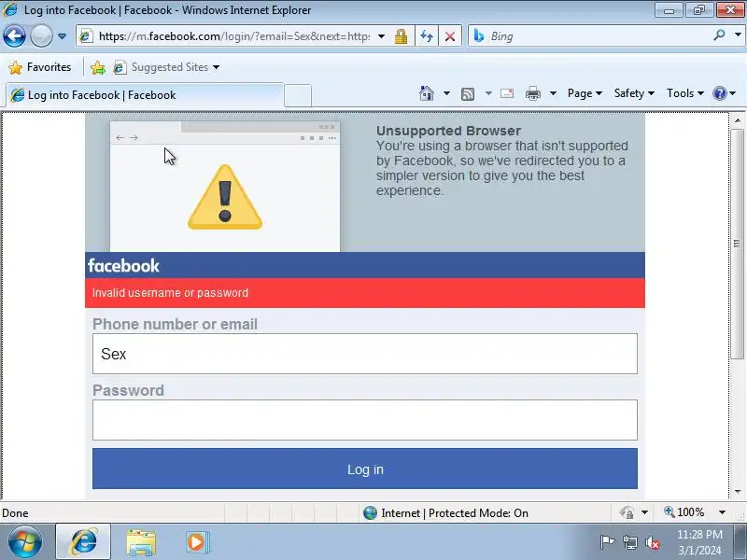Click the Log in button
This screenshot has width=747, height=560.
365,469
